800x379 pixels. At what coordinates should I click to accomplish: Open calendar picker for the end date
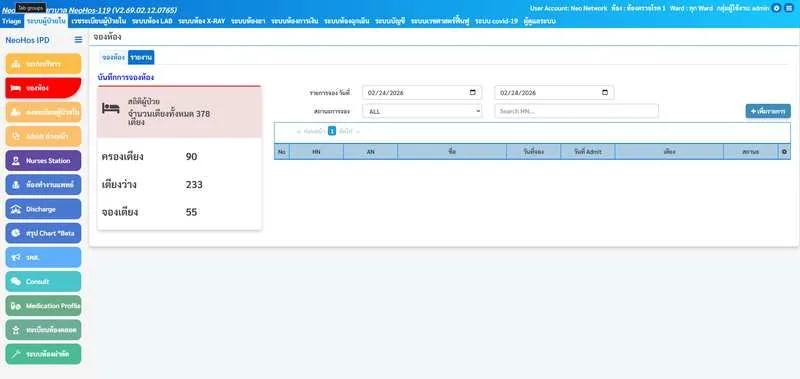[605, 92]
